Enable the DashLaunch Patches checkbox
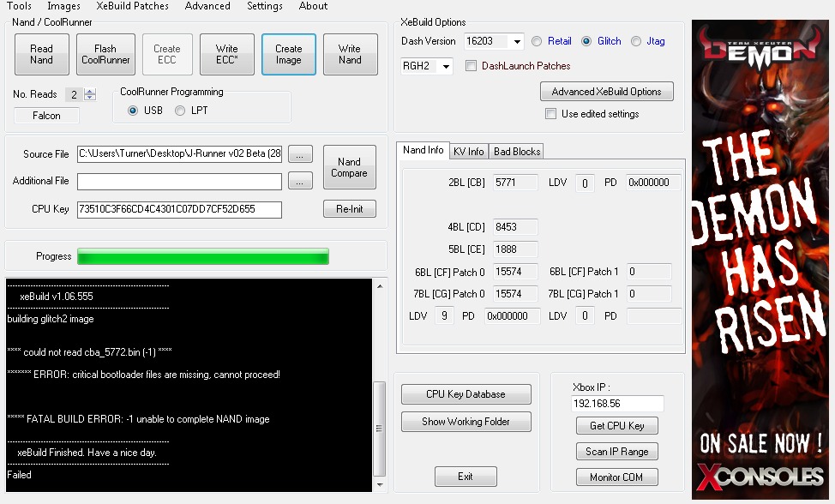Image resolution: width=835 pixels, height=504 pixels. (x=471, y=66)
